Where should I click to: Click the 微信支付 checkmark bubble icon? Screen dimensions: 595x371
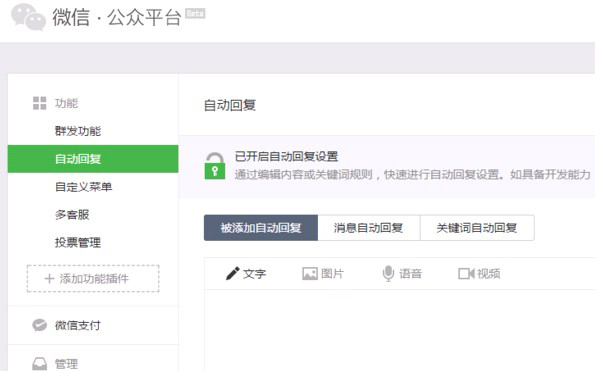[39, 325]
